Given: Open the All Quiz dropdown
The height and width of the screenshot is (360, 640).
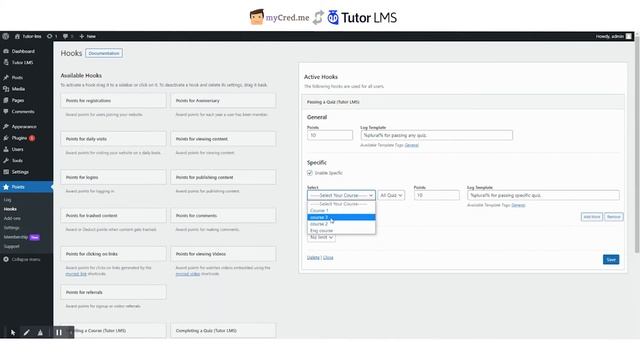Looking at the screenshot, I should (391, 196).
